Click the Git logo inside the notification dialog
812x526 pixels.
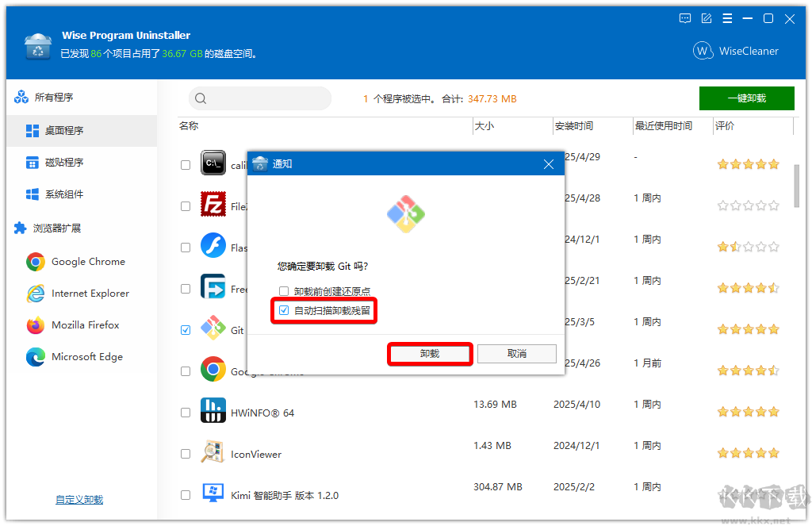click(406, 213)
